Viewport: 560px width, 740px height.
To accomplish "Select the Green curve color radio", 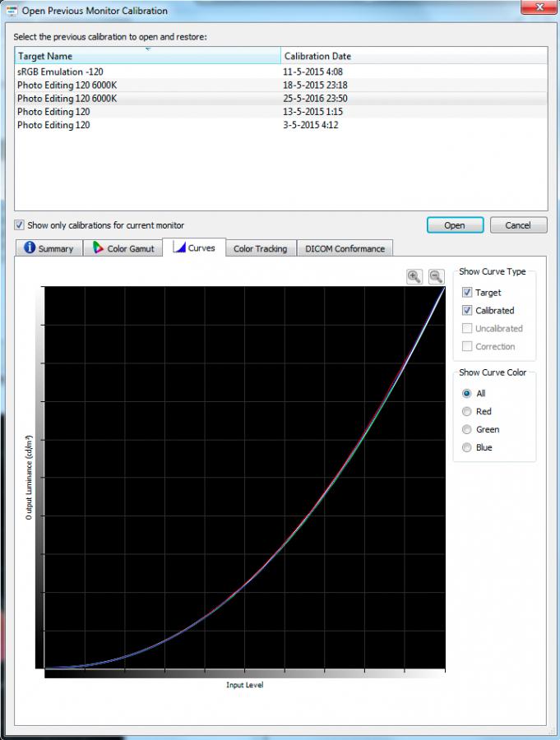I will click(466, 429).
